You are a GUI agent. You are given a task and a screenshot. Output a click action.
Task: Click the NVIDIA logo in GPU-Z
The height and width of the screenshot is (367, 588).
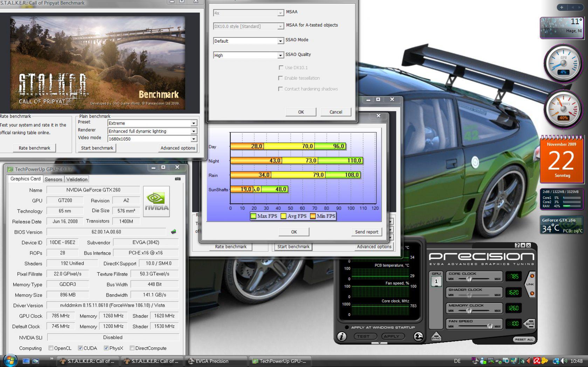point(156,201)
